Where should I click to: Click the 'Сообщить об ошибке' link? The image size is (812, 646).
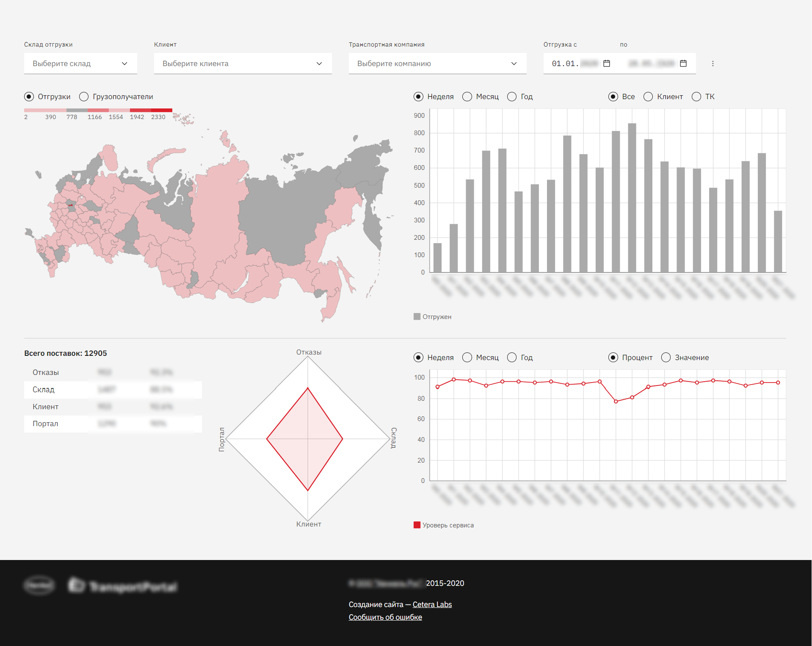point(385,617)
